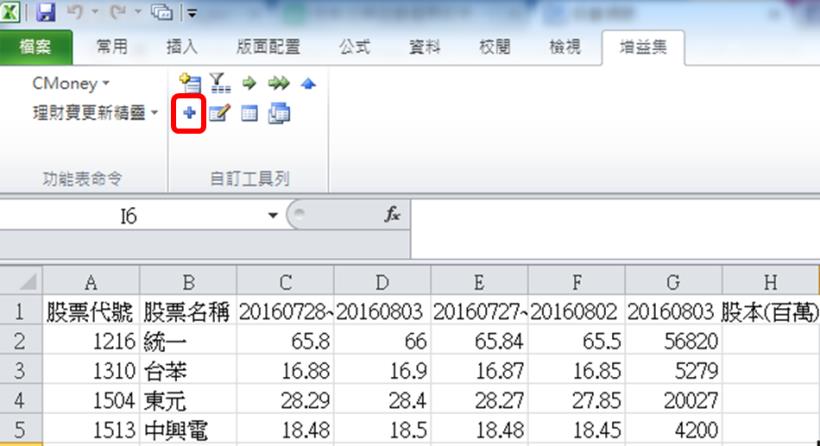Screen dimensions: 820x446
Task: Switch to the 資料 ribbon tab
Action: 425,47
